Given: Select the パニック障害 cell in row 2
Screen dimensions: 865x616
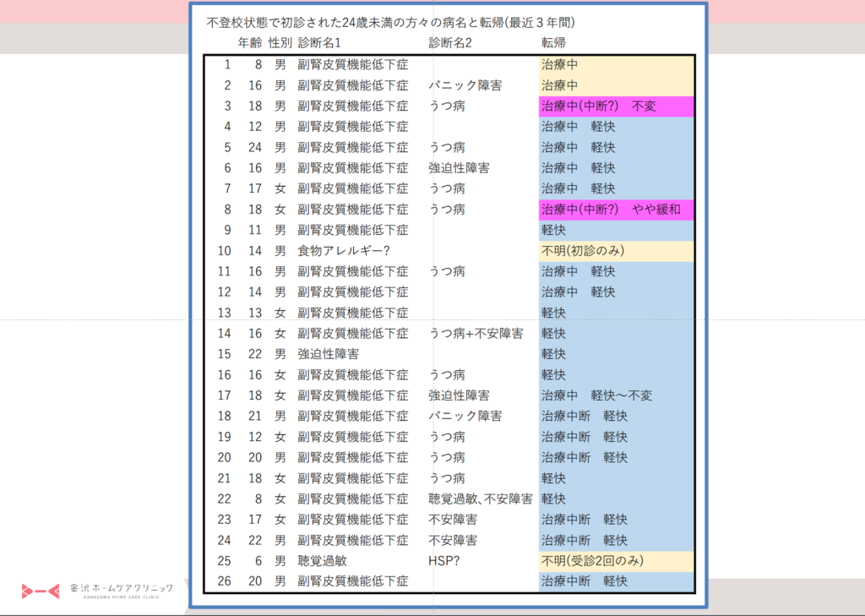Looking at the screenshot, I should 465,85.
